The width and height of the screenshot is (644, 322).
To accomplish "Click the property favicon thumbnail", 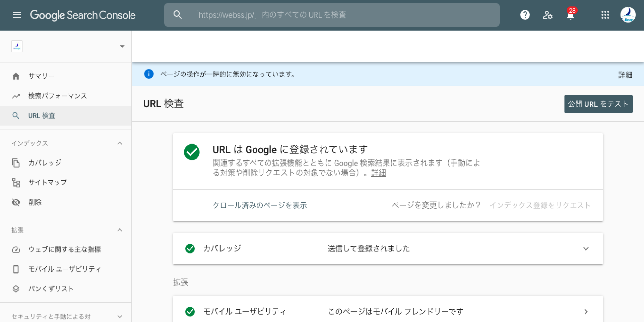I will [17, 46].
